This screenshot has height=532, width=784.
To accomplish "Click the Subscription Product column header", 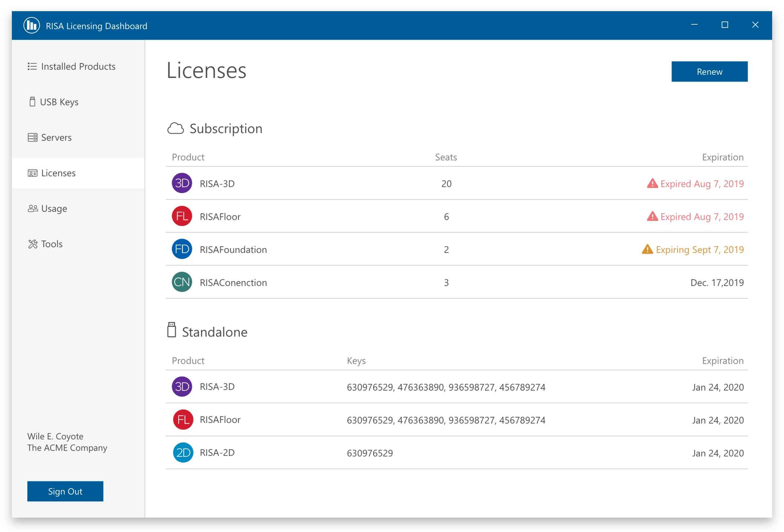I will coord(188,157).
